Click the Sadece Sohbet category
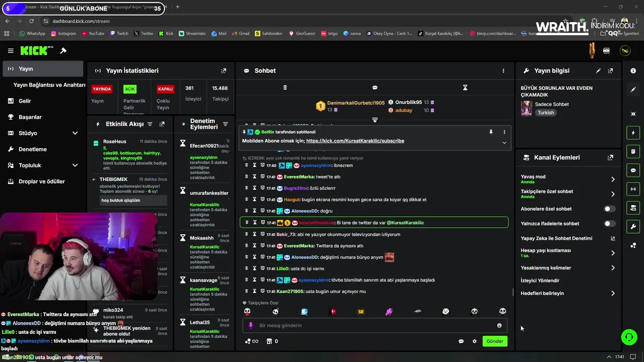This screenshot has height=362, width=644. (552, 105)
